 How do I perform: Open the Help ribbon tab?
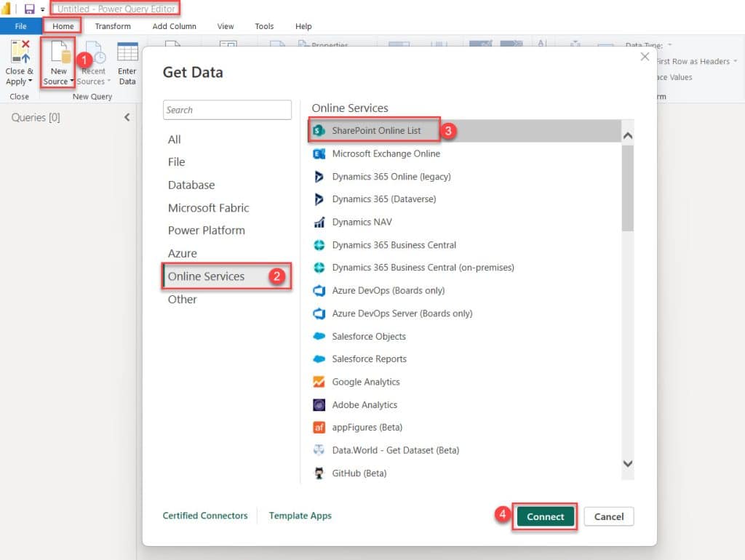click(x=303, y=26)
